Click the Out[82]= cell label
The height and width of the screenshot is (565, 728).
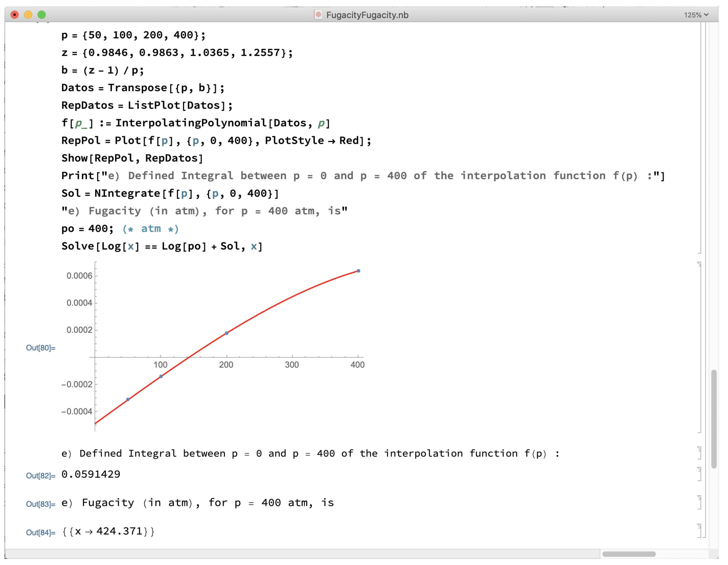coord(41,476)
